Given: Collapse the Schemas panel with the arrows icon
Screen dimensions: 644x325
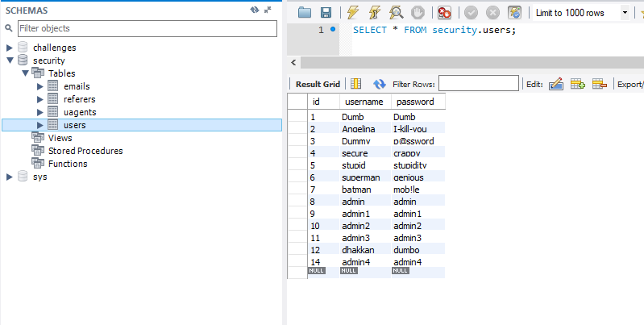Looking at the screenshot, I should pyautogui.click(x=268, y=10).
